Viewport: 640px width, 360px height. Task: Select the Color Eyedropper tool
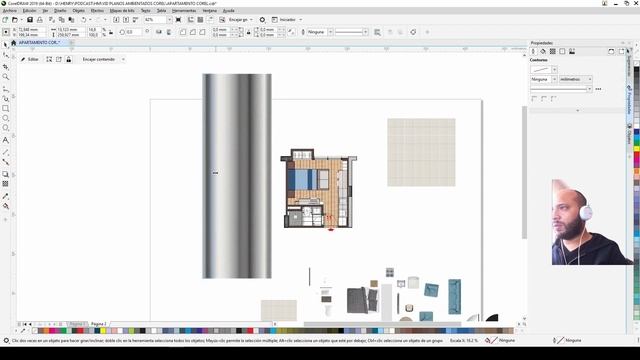coord(5,196)
